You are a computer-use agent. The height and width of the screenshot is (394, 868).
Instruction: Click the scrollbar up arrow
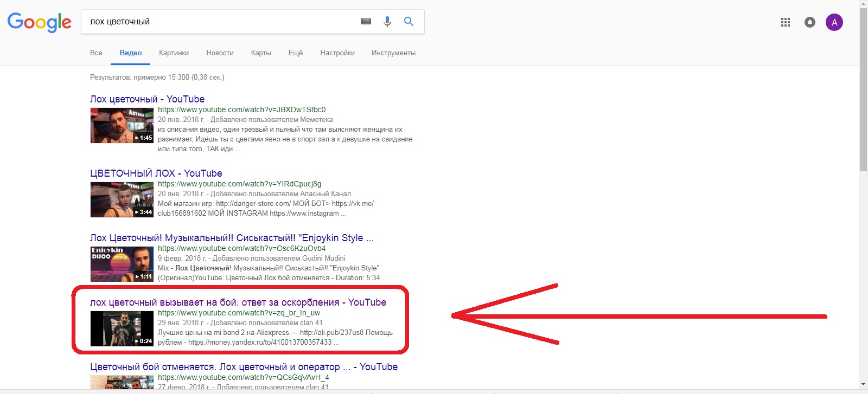(863, 3)
